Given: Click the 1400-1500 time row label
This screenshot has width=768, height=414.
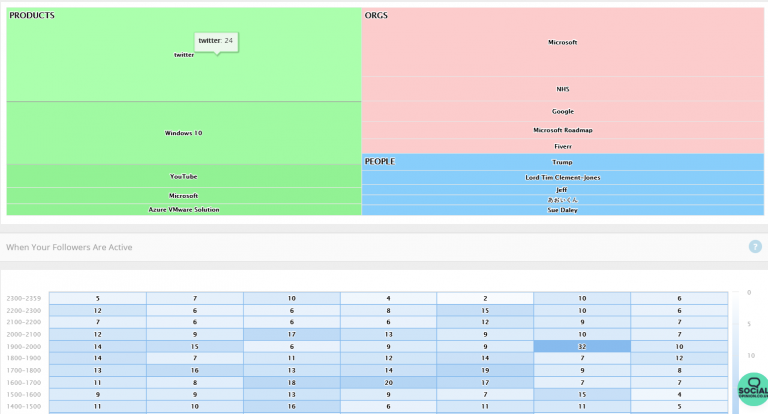Looking at the screenshot, I should [x=24, y=407].
